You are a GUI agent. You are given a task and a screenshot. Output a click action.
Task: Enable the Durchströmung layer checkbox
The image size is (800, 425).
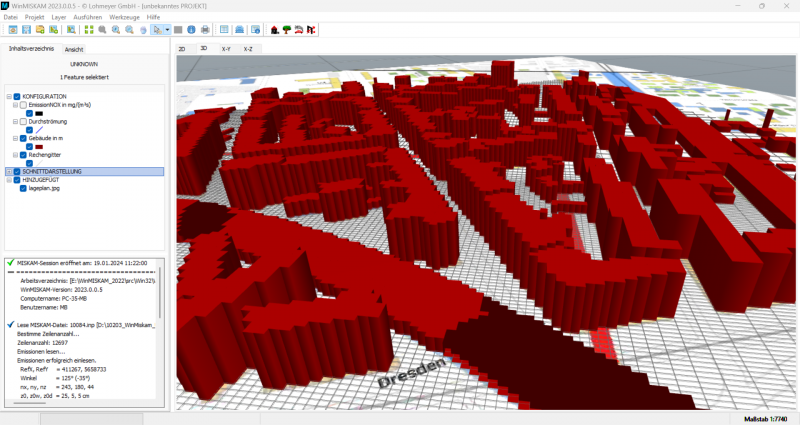coord(23,121)
